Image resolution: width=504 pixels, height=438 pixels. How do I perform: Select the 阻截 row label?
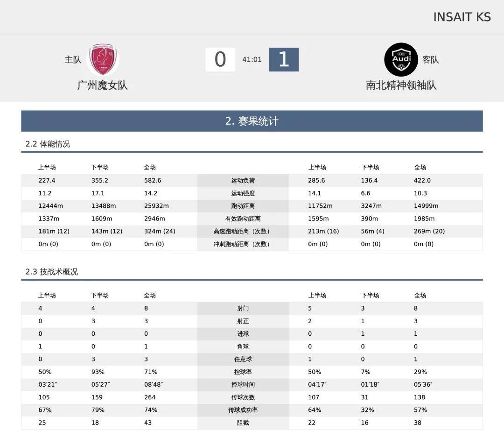pos(243,423)
